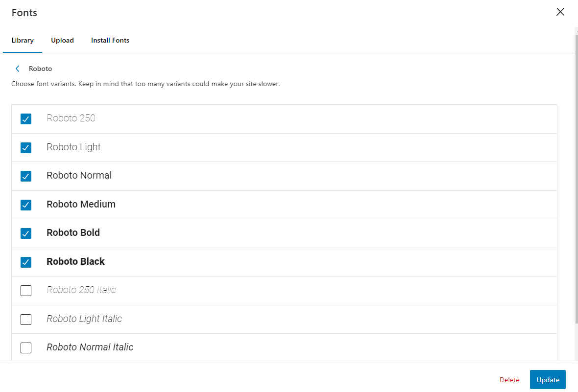Click the Roboto Bold label text
The height and width of the screenshot is (392, 578).
pos(73,233)
